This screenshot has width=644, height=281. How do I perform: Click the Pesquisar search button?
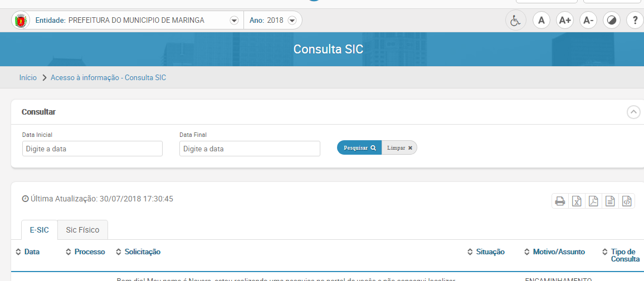(x=359, y=147)
